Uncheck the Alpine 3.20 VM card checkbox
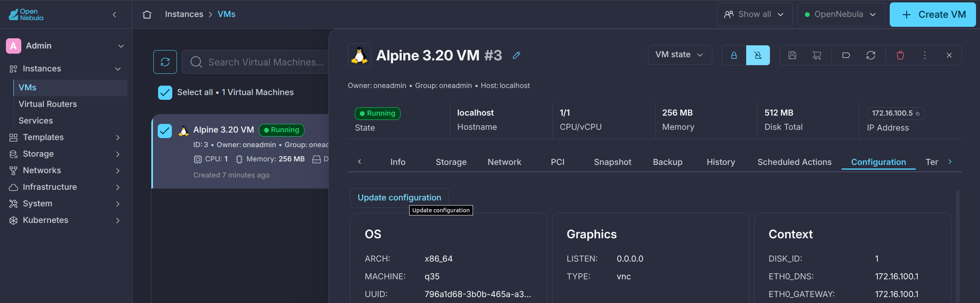 click(165, 131)
